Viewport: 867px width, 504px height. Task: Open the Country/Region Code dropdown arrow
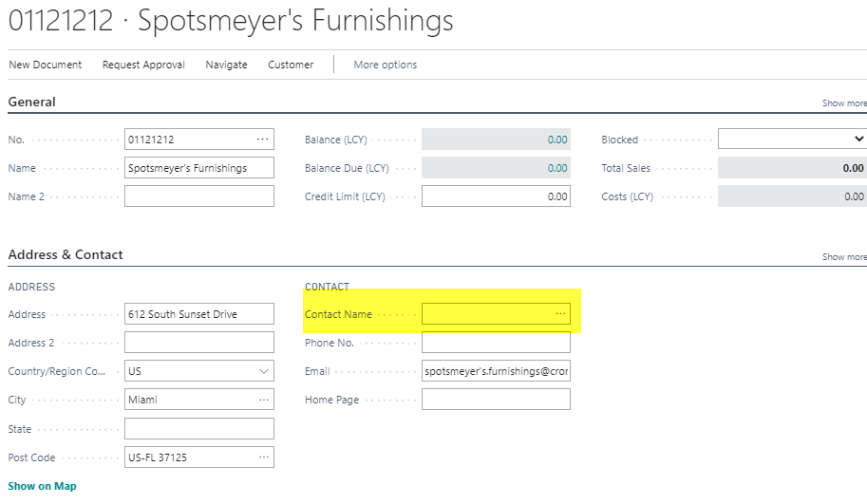[264, 371]
